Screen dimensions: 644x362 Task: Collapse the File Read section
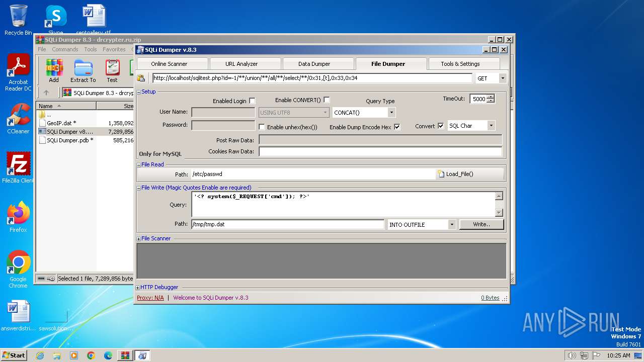138,165
